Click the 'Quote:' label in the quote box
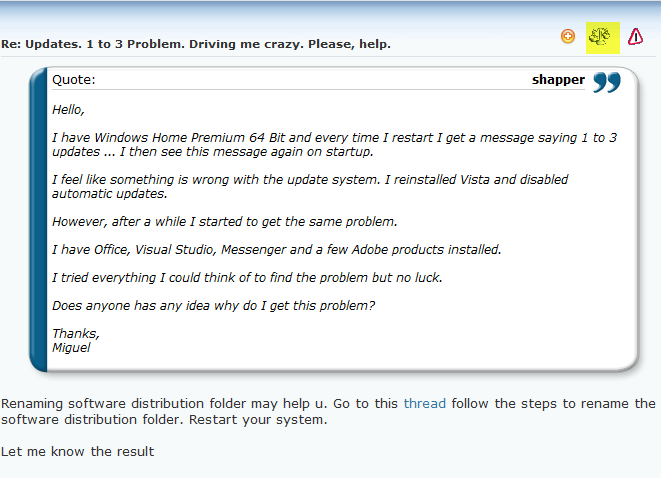Viewport: 661px width, 478px height. pos(74,80)
